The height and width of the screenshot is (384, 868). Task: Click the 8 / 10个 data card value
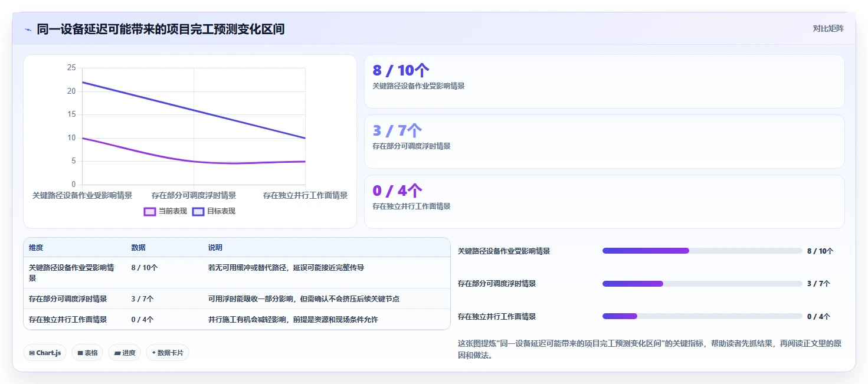[401, 71]
